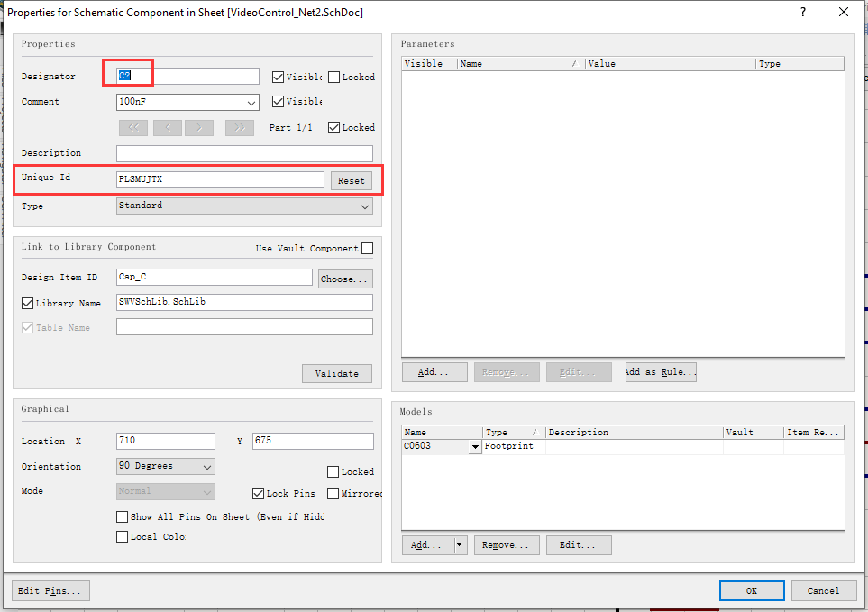Toggle Visible checkbox next to Designator
Image resolution: width=868 pixels, height=612 pixels.
pos(278,76)
